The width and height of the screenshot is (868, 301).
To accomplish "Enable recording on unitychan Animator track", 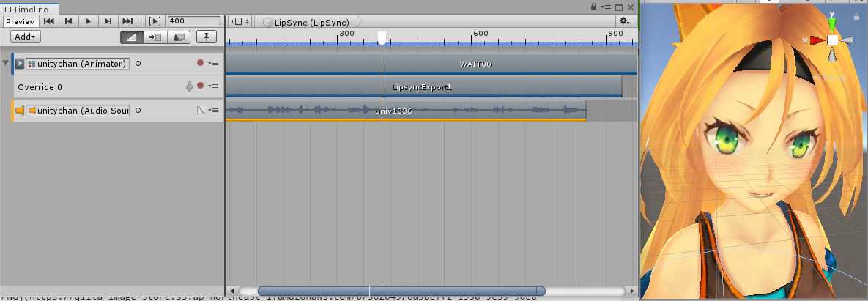I will (201, 63).
